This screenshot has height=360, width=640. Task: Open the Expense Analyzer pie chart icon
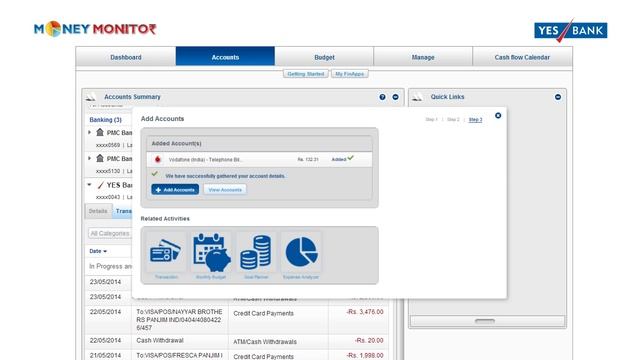click(301, 251)
